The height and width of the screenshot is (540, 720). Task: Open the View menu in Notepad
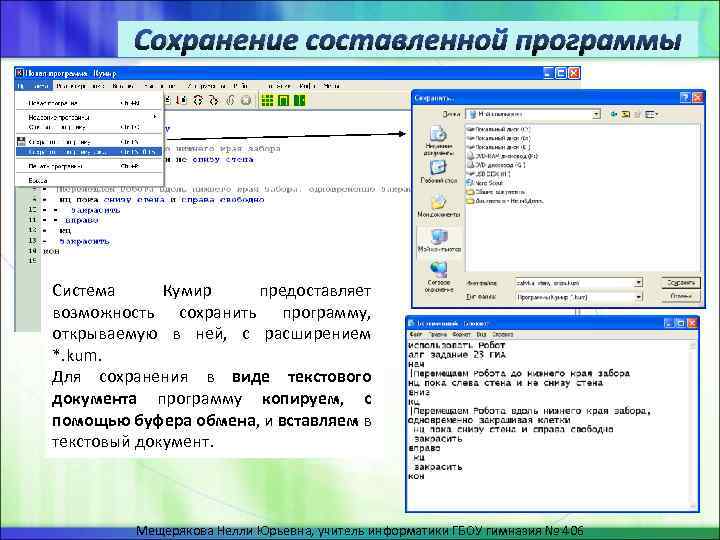pyautogui.click(x=481, y=334)
